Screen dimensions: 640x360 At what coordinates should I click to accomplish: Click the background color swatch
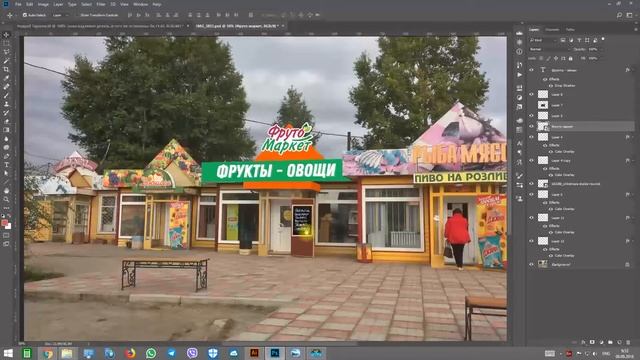(8, 226)
